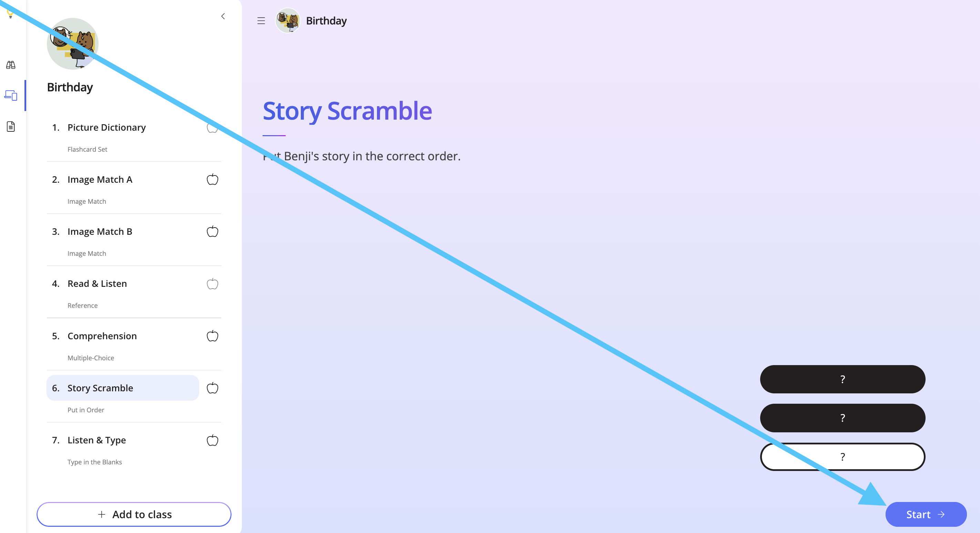Click the hamburger menu icon near Birthday

pyautogui.click(x=261, y=21)
